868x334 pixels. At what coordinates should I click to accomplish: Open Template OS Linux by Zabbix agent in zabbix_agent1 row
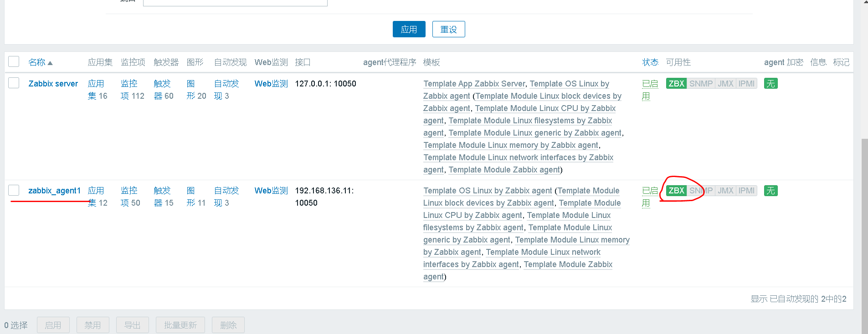[488, 191]
